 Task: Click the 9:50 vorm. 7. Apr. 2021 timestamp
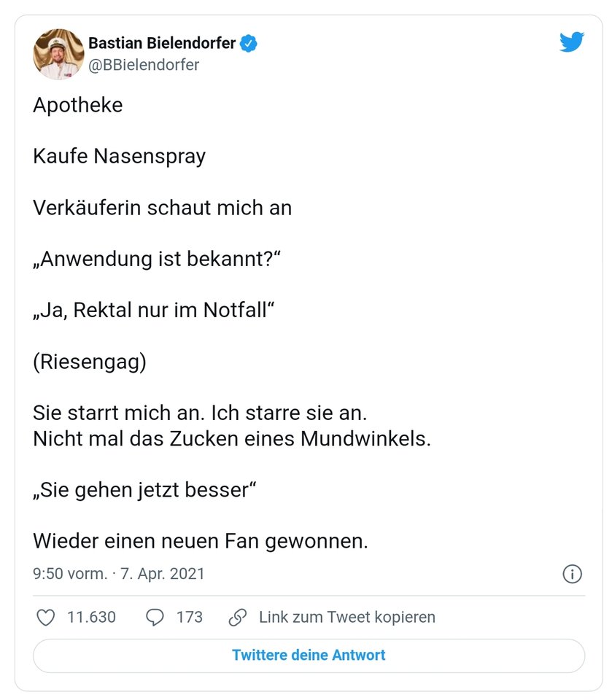pos(118,574)
